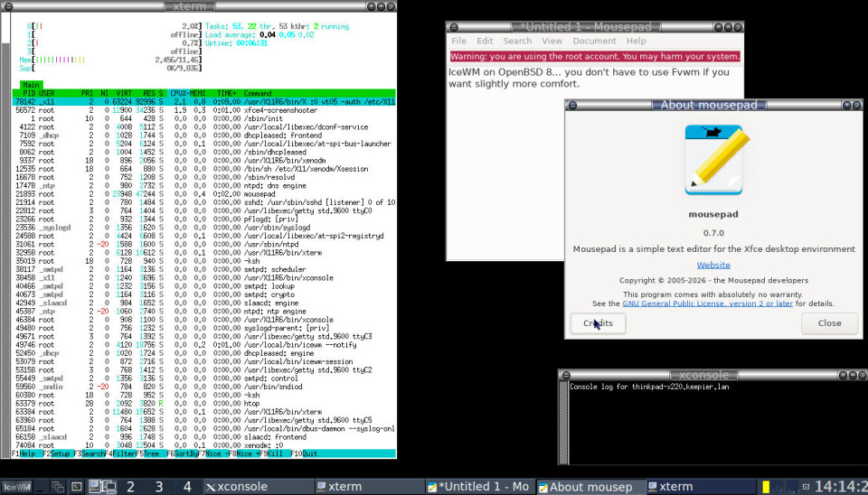Screen dimensions: 868x495
Task: Click F7 Nice - in htop's footer
Action: pyautogui.click(x=213, y=453)
